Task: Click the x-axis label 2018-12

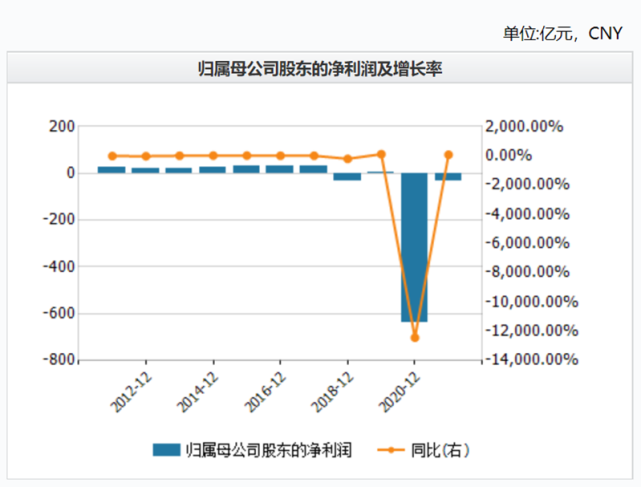Action: [x=332, y=393]
